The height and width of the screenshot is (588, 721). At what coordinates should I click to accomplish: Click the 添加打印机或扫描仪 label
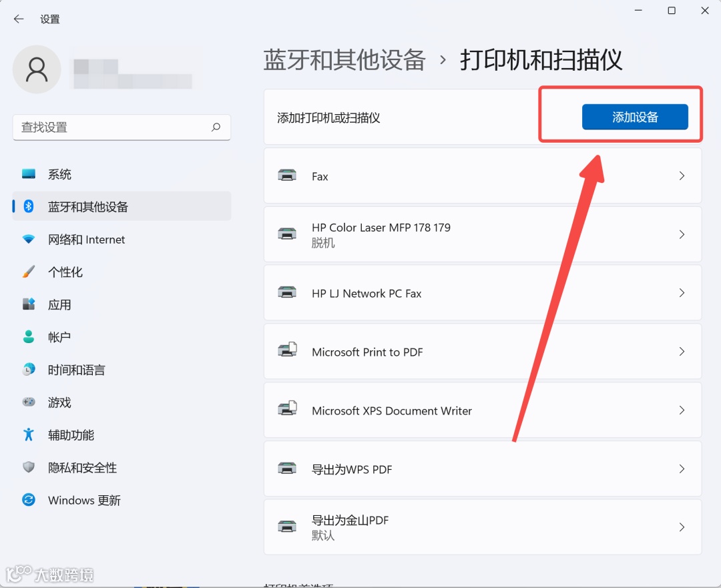pyautogui.click(x=328, y=117)
